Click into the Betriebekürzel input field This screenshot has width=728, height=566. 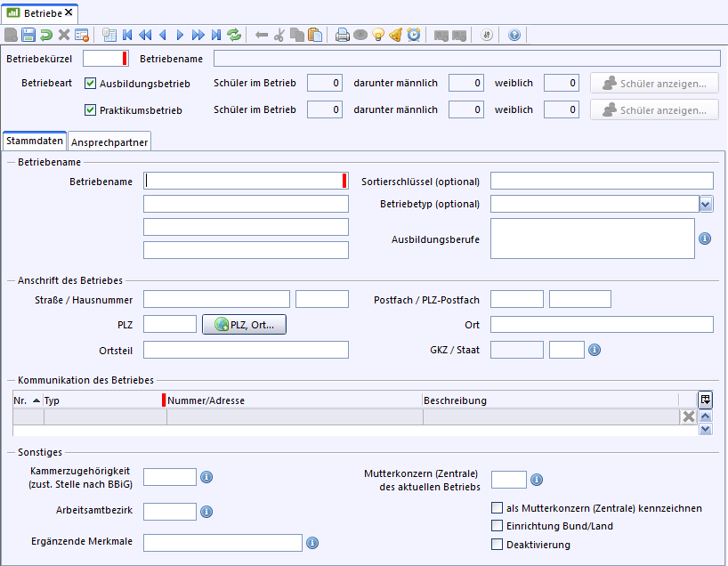[x=102, y=59]
